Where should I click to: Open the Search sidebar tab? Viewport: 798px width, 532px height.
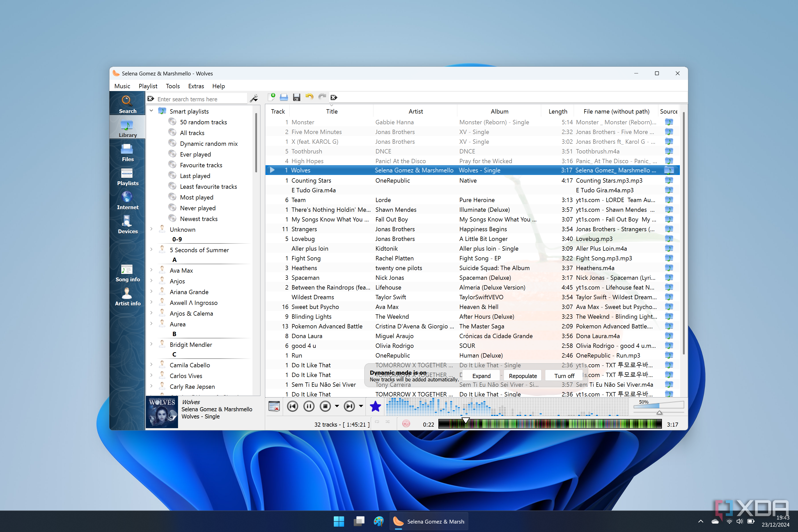tap(128, 104)
